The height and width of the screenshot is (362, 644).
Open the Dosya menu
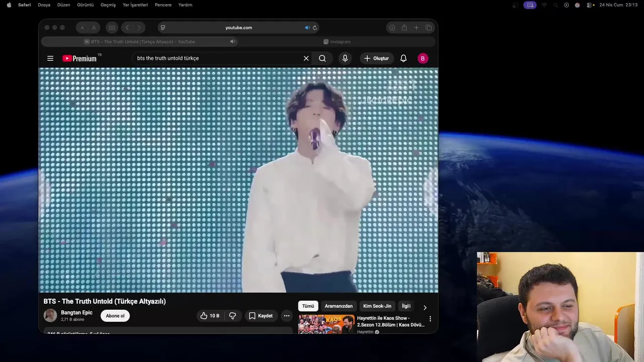coord(44,5)
